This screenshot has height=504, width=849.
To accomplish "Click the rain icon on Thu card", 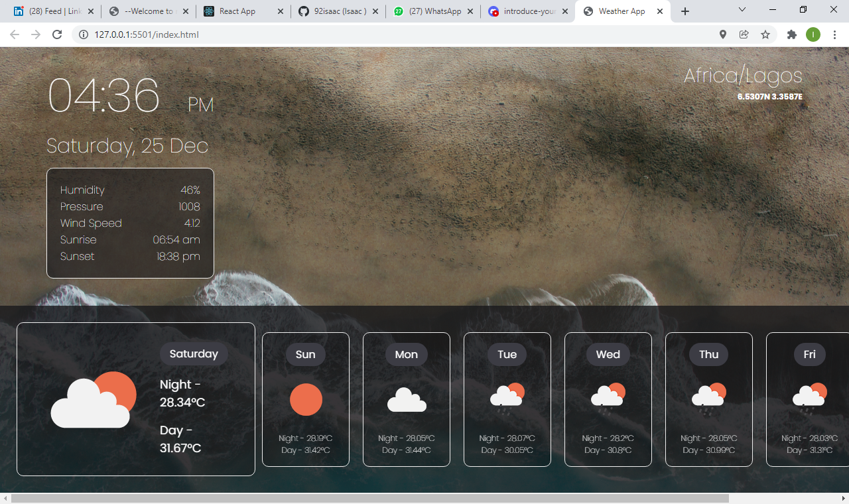I will (709, 399).
